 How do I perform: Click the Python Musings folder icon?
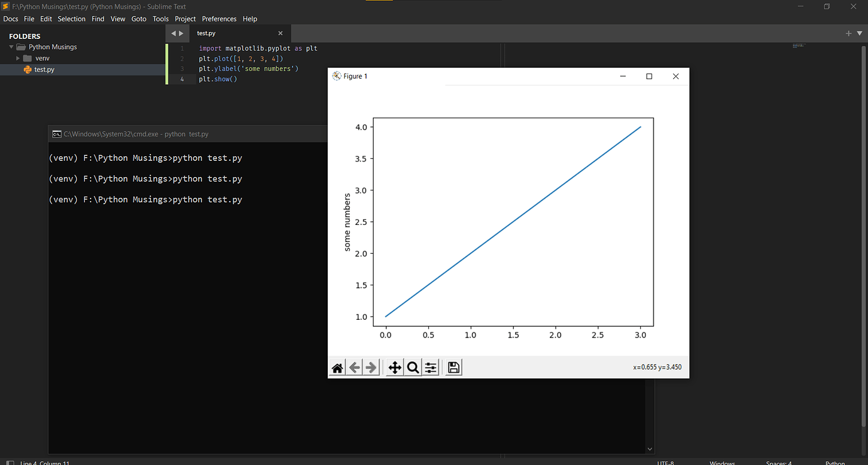[x=21, y=47]
